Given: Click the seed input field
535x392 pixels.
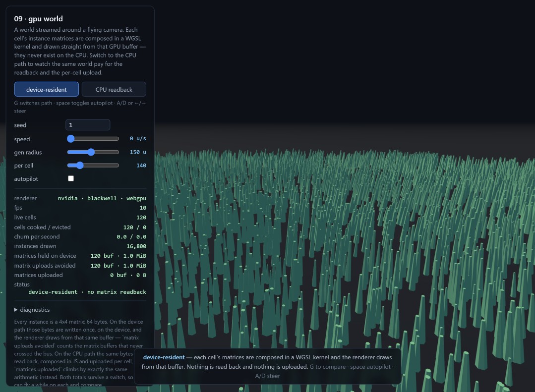Looking at the screenshot, I should click(88, 125).
